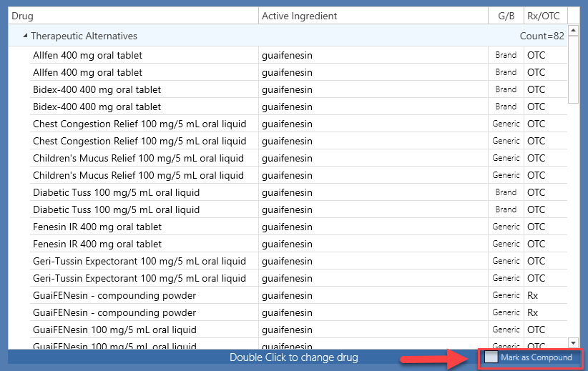Viewport: 588px width, 371px height.
Task: Sort by the Rx/OTC column header
Action: (546, 16)
